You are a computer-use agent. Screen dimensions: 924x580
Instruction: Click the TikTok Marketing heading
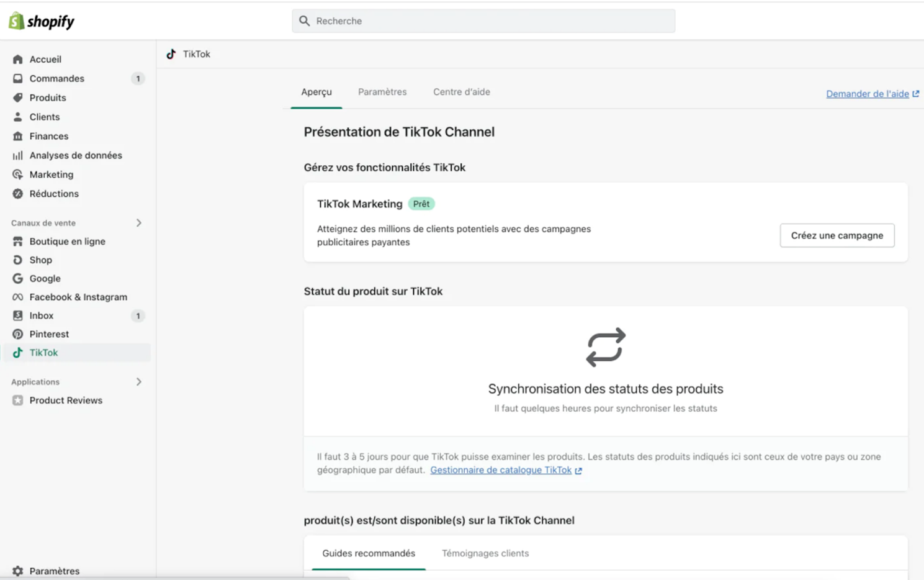pyautogui.click(x=360, y=204)
